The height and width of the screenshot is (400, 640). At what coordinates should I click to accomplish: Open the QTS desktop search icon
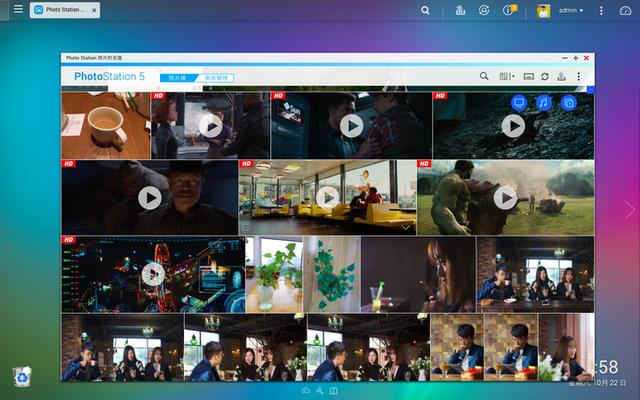click(x=425, y=10)
